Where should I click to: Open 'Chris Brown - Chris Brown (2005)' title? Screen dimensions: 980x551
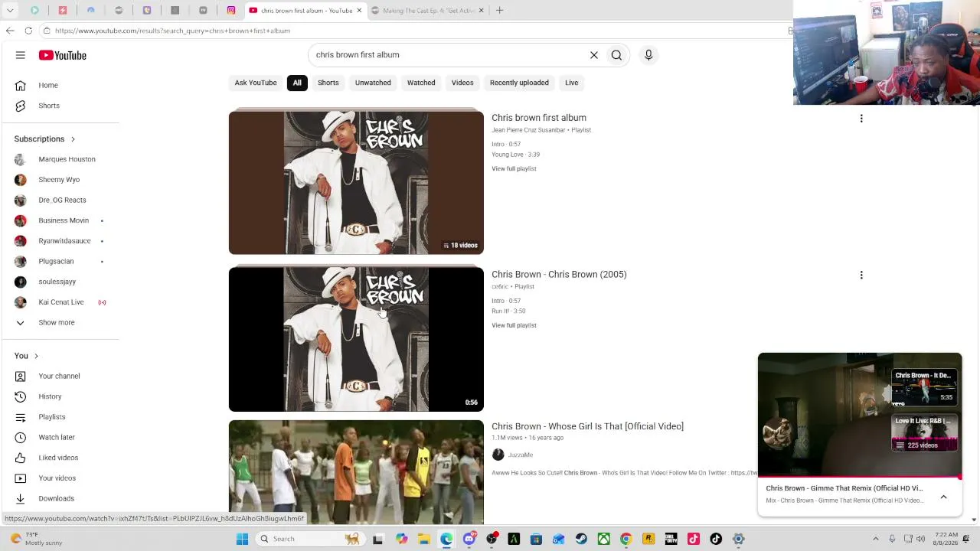tap(559, 274)
